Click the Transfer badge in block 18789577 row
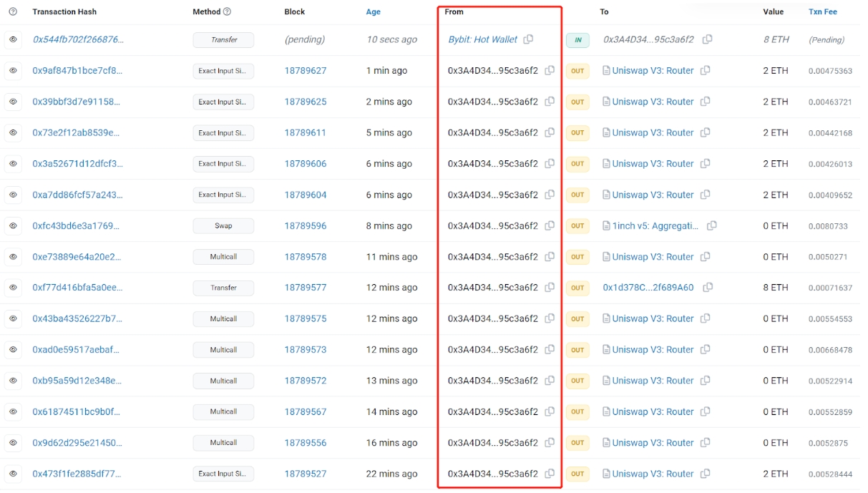Screen dimensions: 868x493 point(223,288)
